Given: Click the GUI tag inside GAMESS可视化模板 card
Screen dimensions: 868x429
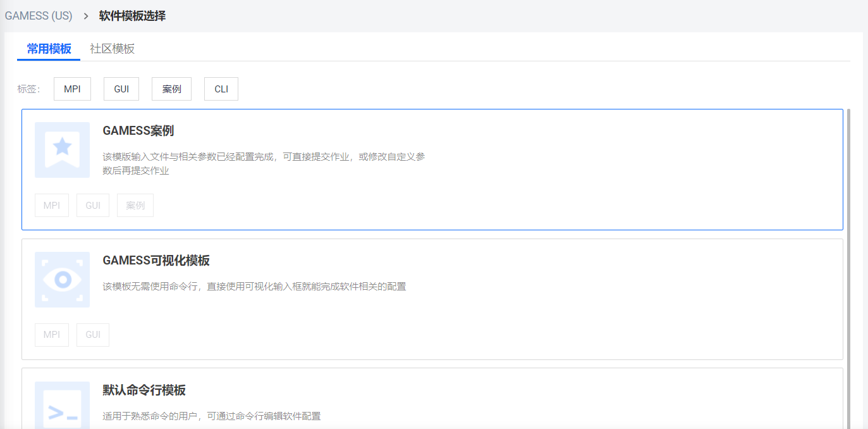Looking at the screenshot, I should [x=93, y=335].
